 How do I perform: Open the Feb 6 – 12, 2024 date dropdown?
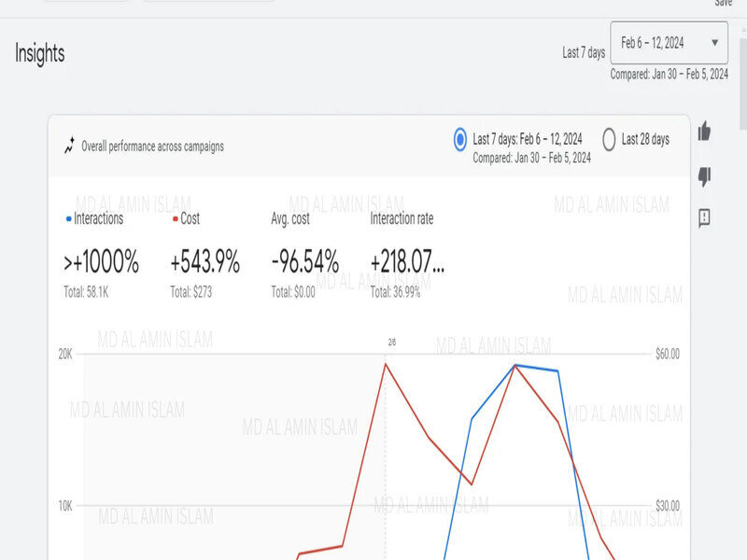tap(669, 43)
